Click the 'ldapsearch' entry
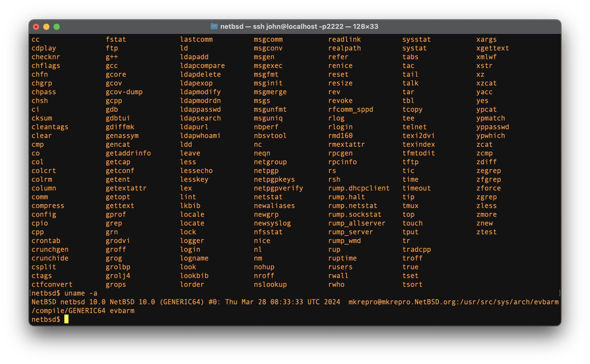Viewport: 590px width, 364px height. (x=201, y=118)
